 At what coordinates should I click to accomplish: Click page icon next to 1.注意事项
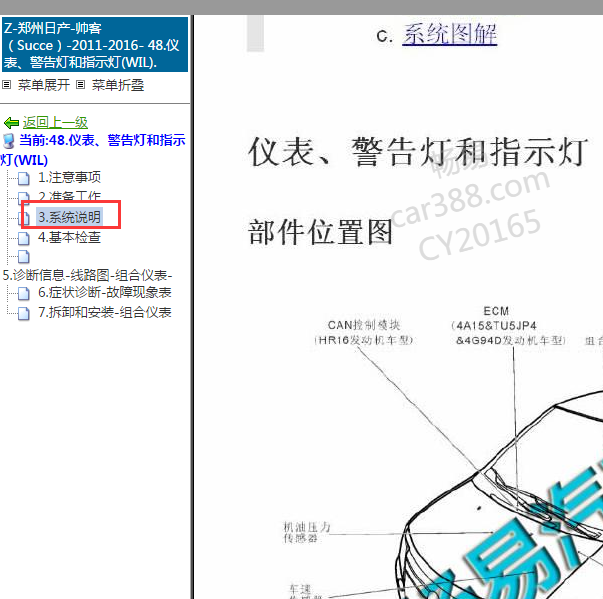pos(24,178)
